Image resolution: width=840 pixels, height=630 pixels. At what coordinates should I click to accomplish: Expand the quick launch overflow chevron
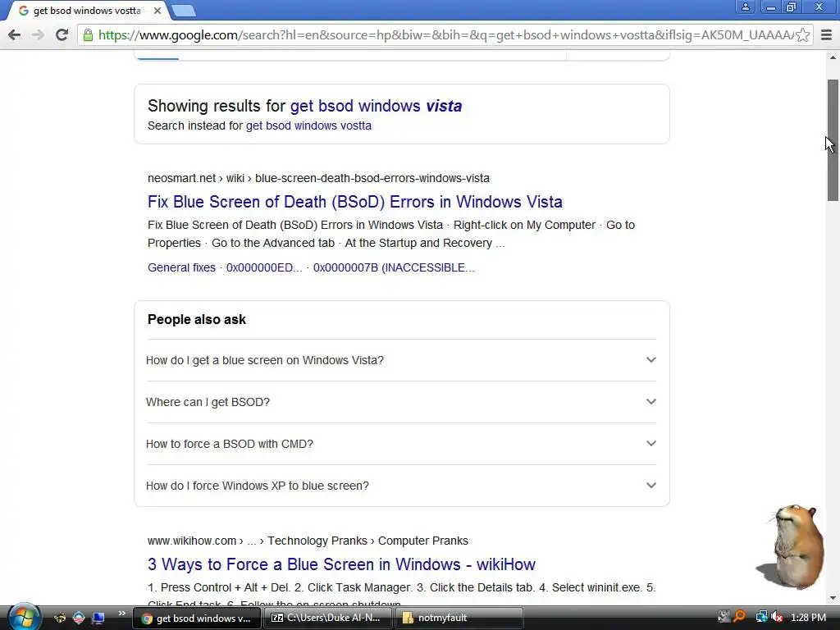point(121,614)
